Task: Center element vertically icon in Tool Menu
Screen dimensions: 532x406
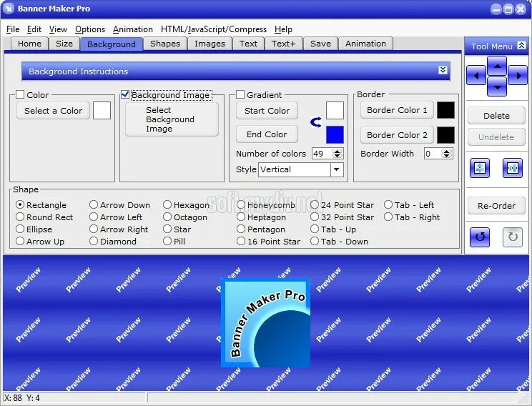Action: (x=480, y=168)
